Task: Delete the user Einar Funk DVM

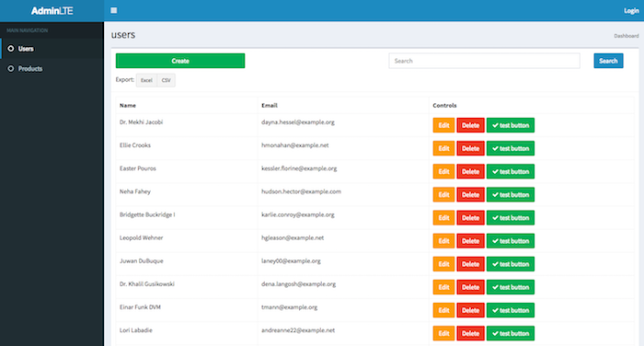Action: [x=471, y=310]
